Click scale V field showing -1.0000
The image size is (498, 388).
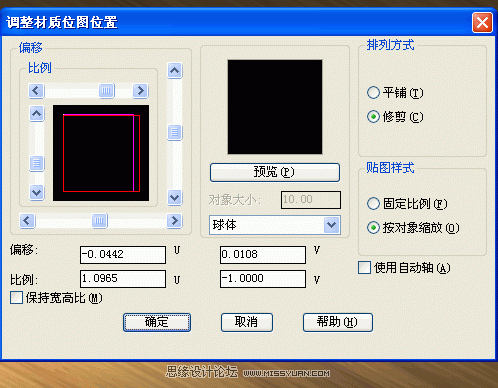tap(263, 279)
